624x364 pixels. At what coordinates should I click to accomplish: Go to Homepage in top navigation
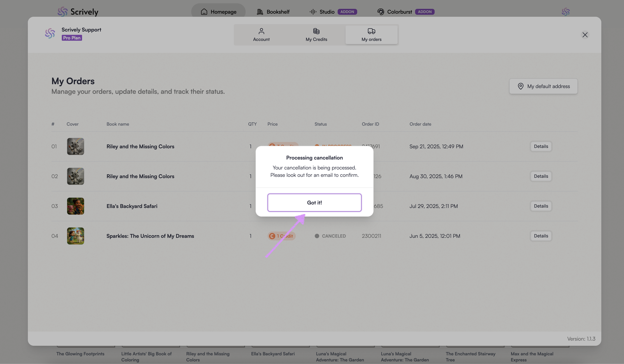[218, 12]
